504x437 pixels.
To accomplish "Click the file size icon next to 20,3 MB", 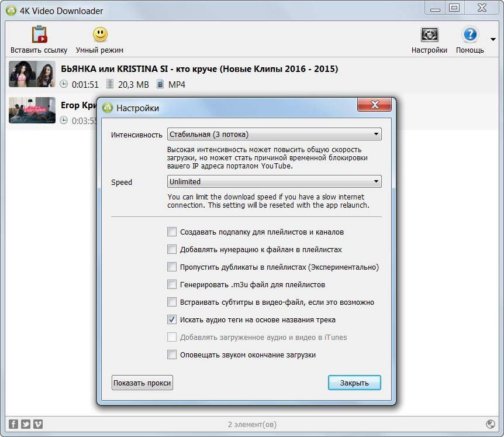I will pyautogui.click(x=110, y=84).
